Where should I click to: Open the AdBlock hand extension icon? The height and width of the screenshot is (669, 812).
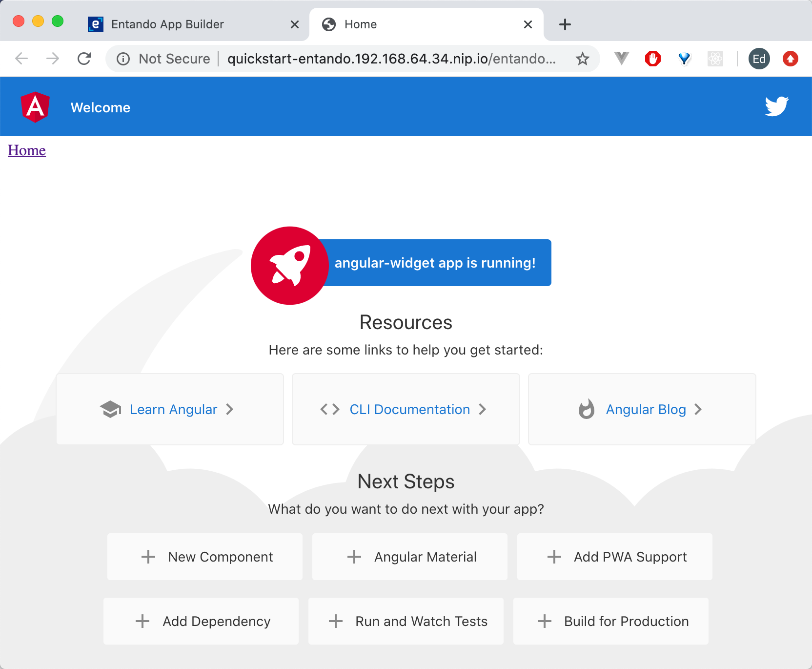pos(653,59)
